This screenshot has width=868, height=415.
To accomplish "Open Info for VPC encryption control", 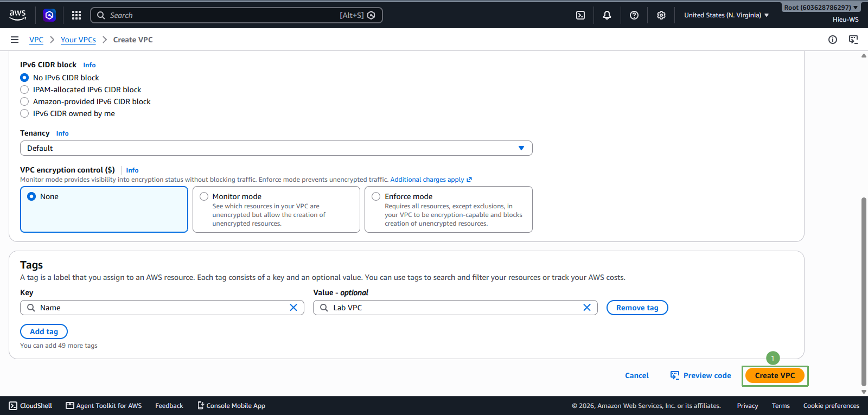I will pos(132,170).
